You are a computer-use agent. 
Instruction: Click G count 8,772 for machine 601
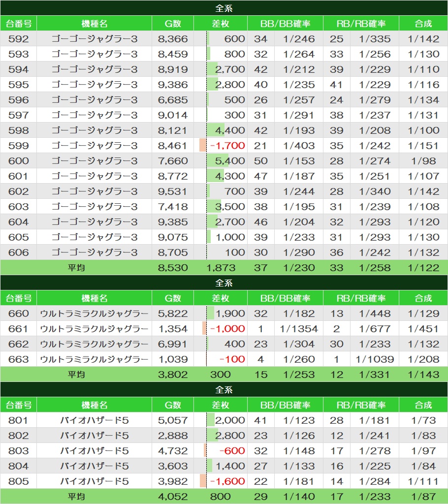(x=173, y=176)
